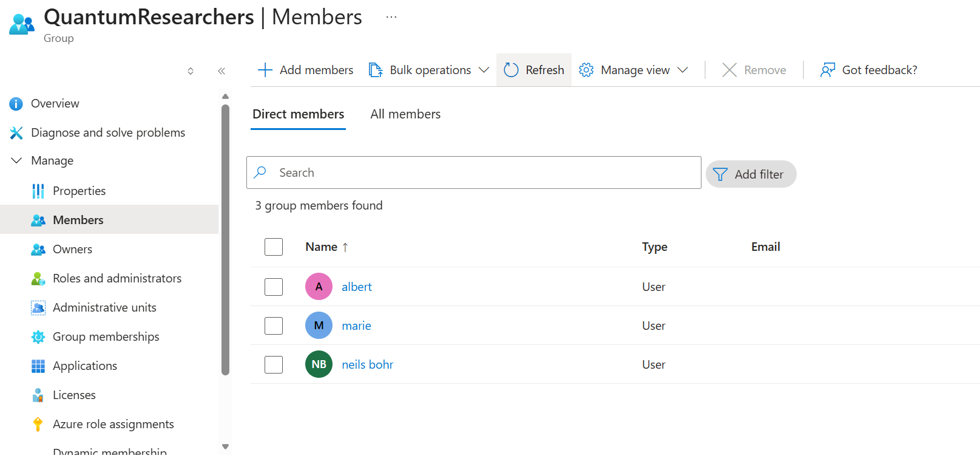
Task: Open the Bulk operations dropdown
Action: click(x=429, y=70)
